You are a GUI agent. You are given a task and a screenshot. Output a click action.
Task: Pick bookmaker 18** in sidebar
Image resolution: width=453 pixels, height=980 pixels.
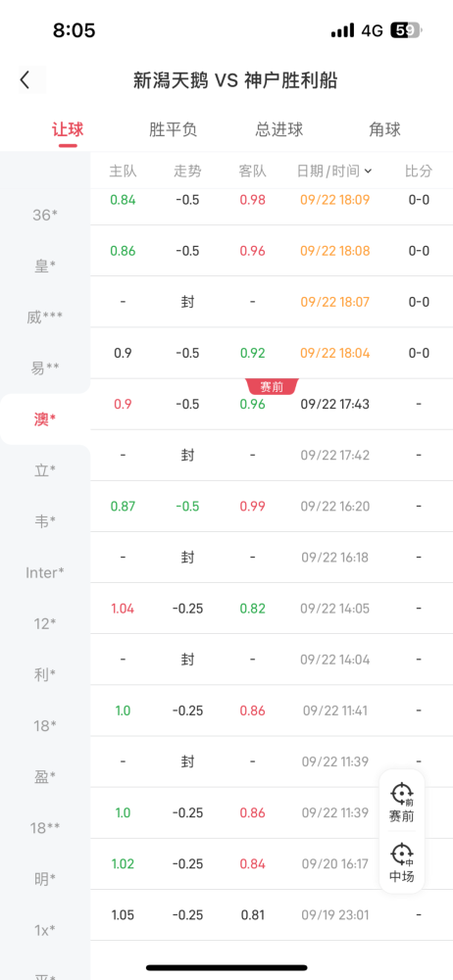click(x=45, y=827)
